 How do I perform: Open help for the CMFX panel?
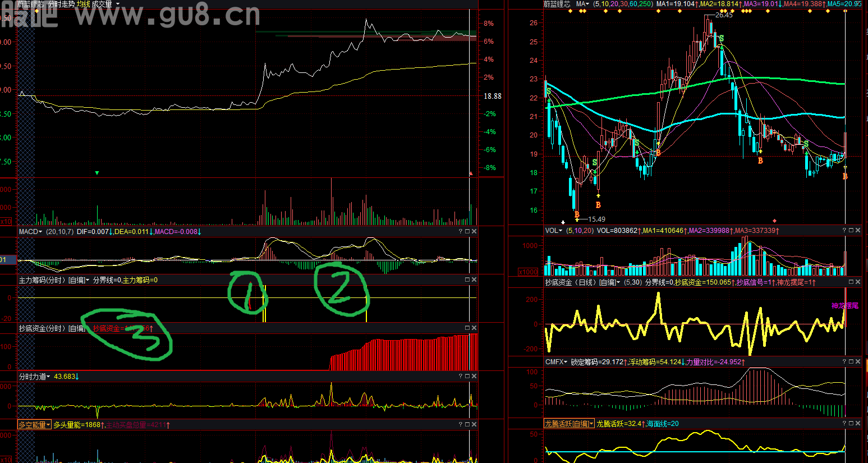click(844, 361)
